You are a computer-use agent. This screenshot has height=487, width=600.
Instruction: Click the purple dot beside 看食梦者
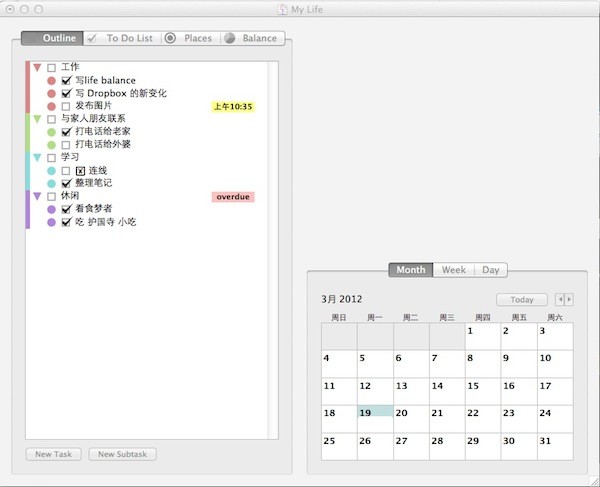tap(51, 210)
